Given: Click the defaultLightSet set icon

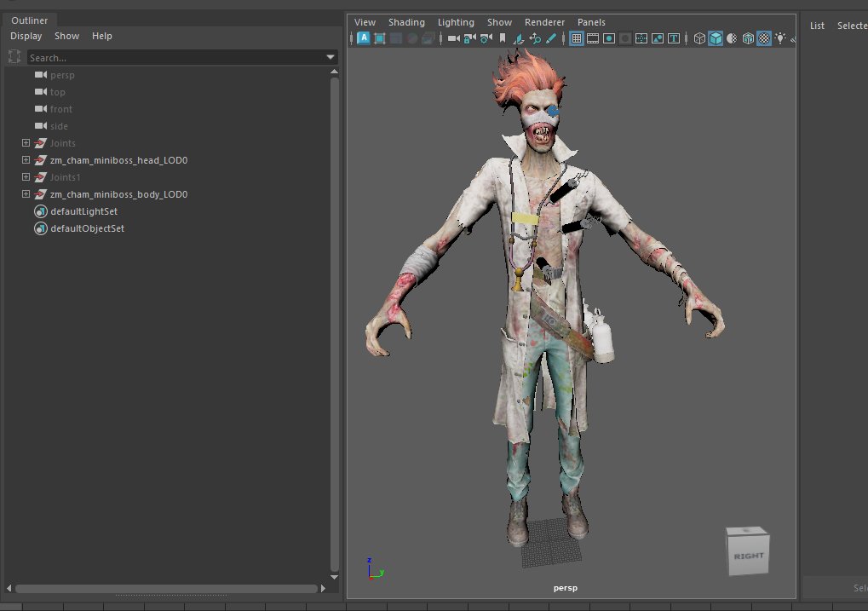Looking at the screenshot, I should coord(40,211).
